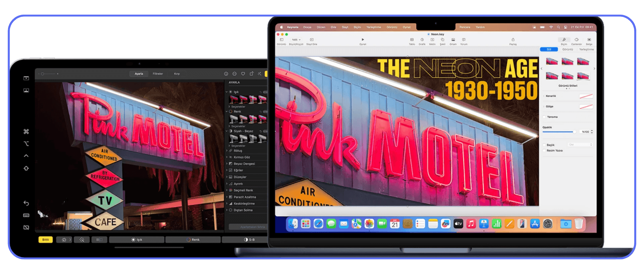Select the Kırp tab in Photos
Image resolution: width=644 pixels, height=274 pixels.
pyautogui.click(x=177, y=74)
